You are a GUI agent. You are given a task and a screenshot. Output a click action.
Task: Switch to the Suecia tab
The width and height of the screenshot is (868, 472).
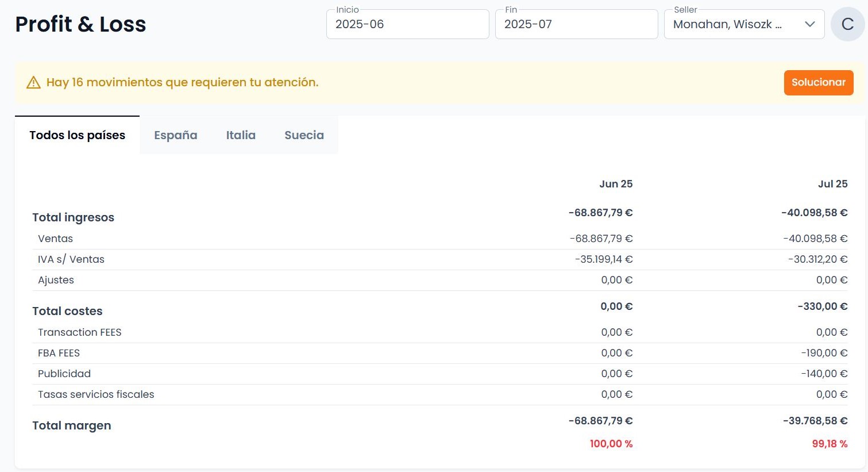pyautogui.click(x=304, y=135)
